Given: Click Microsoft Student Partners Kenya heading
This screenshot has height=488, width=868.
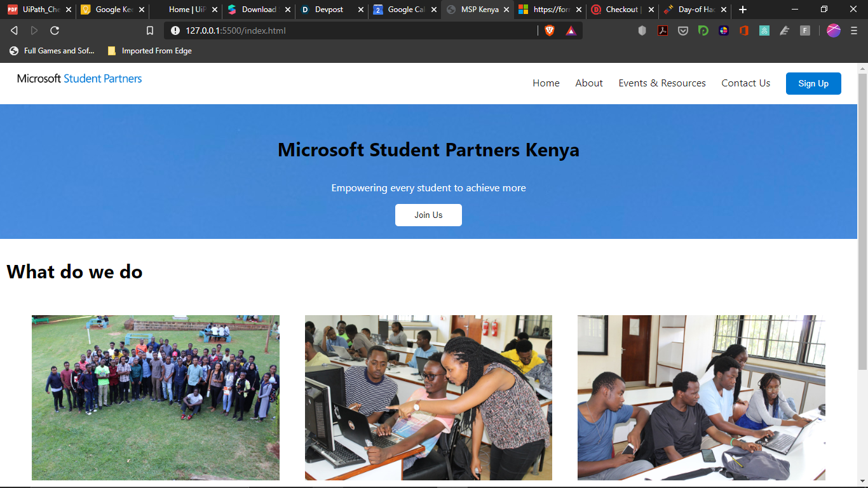Looking at the screenshot, I should click(x=428, y=150).
